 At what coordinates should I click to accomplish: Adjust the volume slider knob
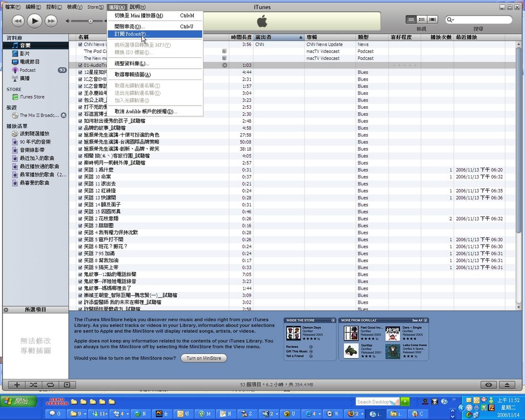[x=90, y=21]
